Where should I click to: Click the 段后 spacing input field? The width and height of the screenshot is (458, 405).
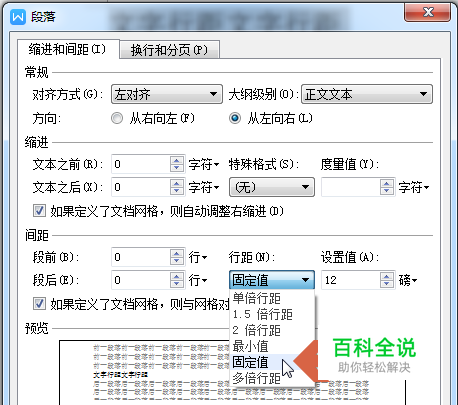tap(140, 280)
